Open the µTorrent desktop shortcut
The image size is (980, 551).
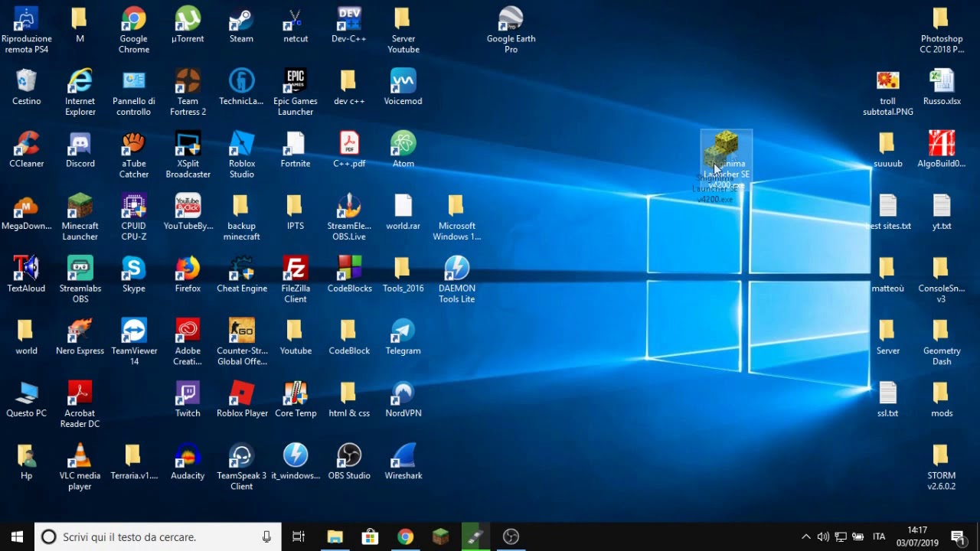pos(188,25)
